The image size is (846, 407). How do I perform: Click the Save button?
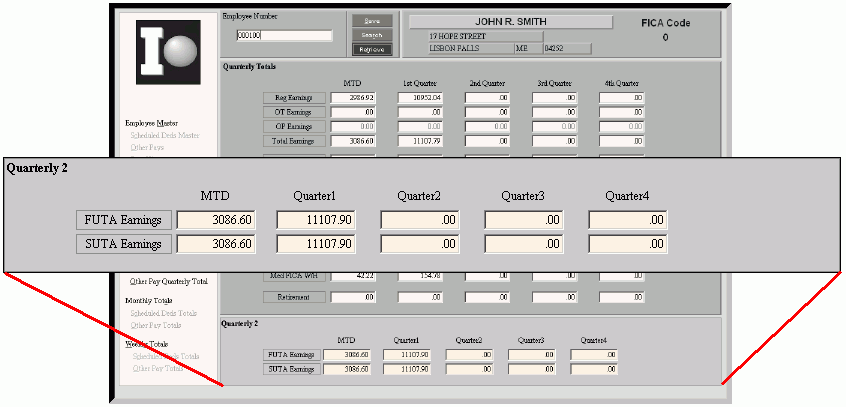pos(371,21)
